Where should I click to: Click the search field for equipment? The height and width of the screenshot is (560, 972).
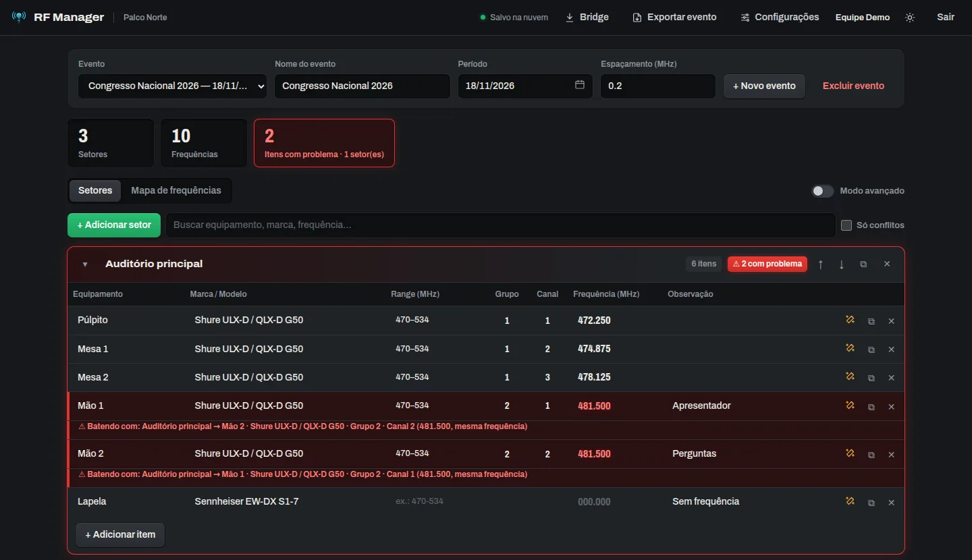(501, 225)
